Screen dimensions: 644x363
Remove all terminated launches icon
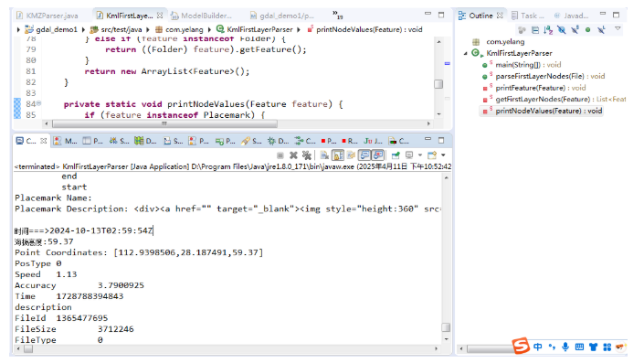coord(306,155)
